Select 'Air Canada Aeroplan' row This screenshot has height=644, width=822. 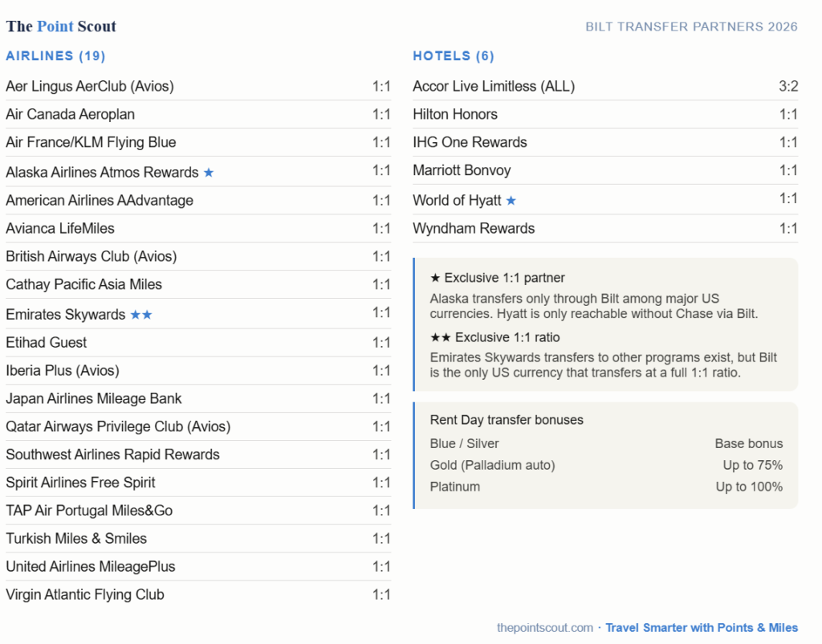coord(198,114)
